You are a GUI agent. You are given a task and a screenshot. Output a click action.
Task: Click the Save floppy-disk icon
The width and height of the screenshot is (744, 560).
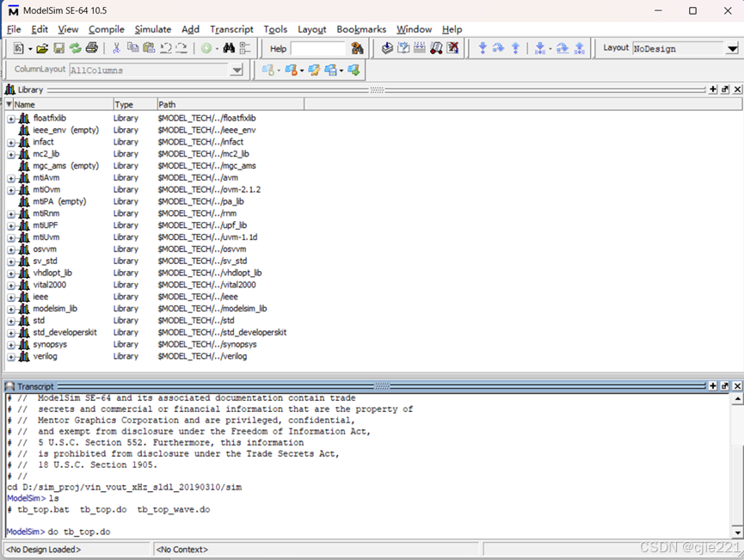click(58, 48)
